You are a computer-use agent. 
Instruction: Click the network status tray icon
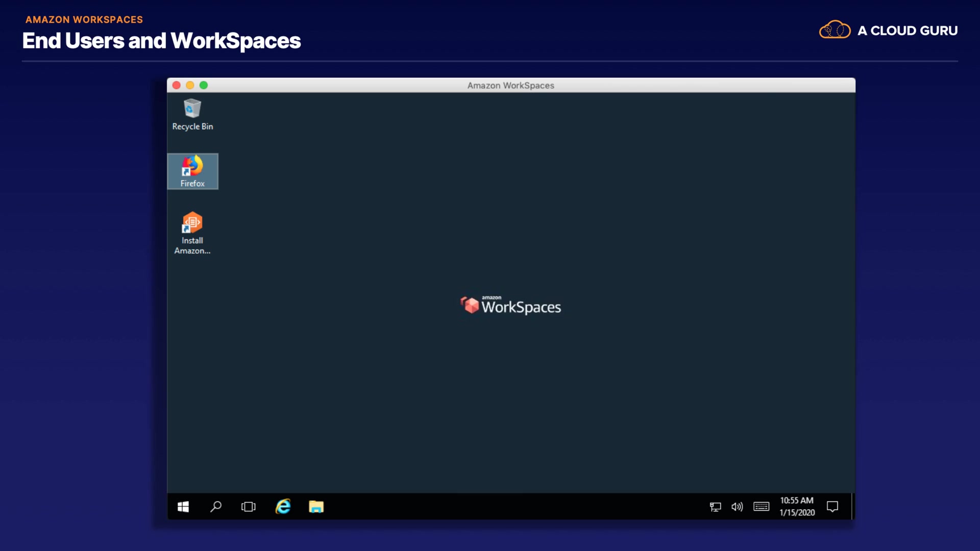coord(715,507)
